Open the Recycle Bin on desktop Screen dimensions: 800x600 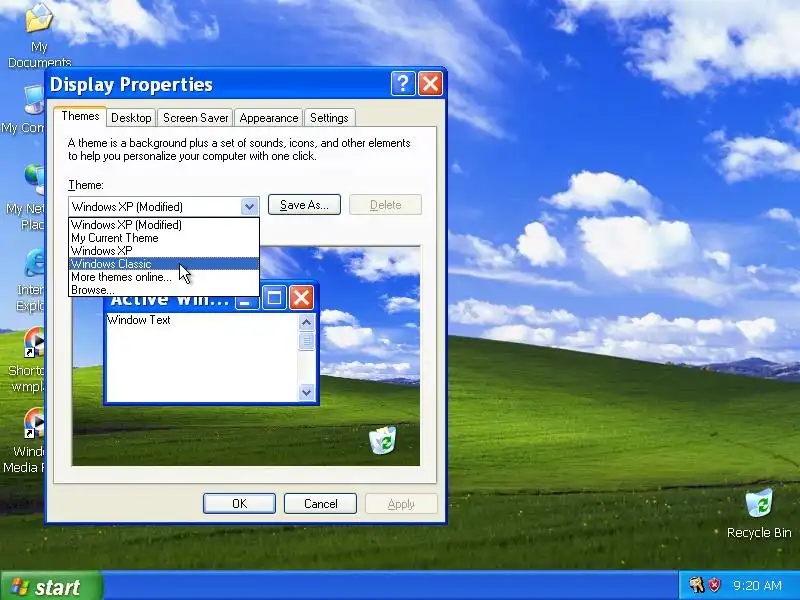coord(759,513)
